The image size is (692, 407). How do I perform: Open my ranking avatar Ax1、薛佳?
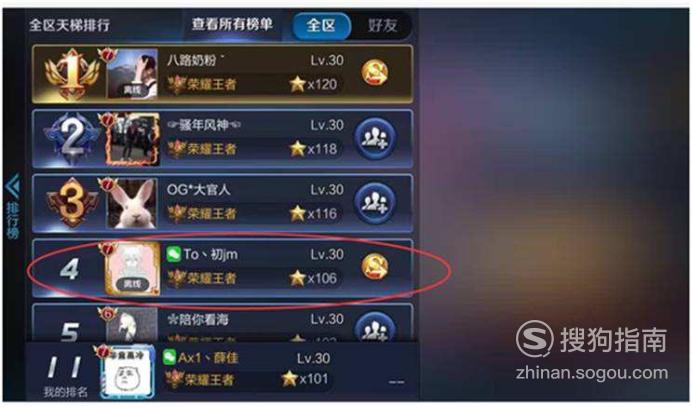tap(128, 373)
